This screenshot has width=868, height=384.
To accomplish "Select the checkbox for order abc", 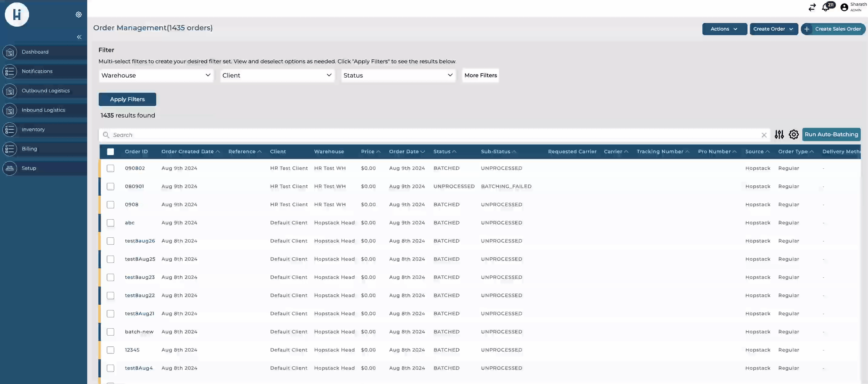I will click(111, 223).
